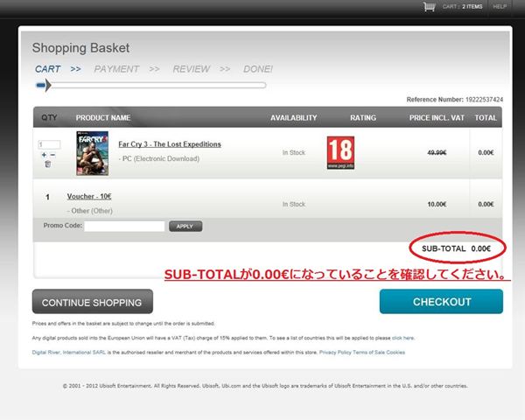Image resolution: width=525 pixels, height=420 pixels.
Task: Click the Shopping Basket heading
Action: (x=80, y=48)
